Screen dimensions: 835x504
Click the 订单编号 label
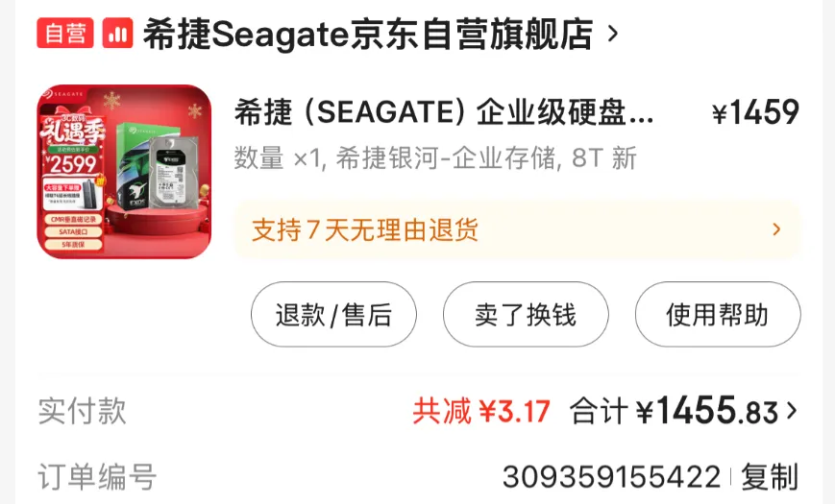(x=97, y=476)
